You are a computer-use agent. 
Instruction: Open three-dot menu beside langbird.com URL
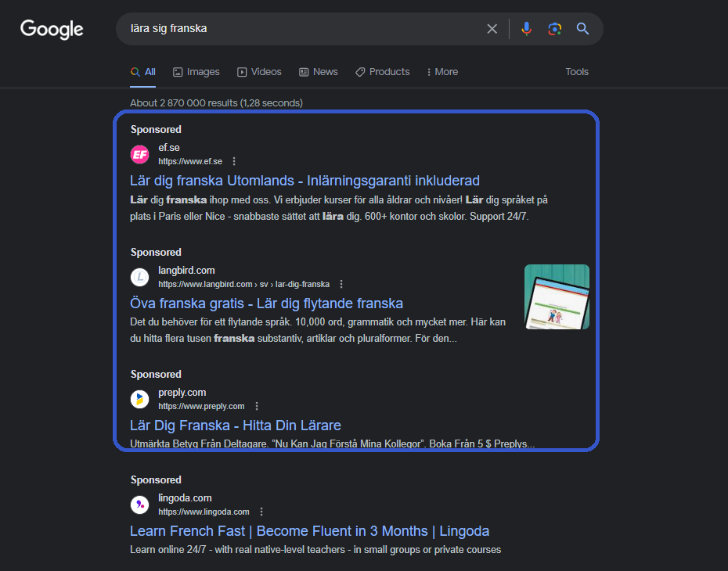click(341, 284)
